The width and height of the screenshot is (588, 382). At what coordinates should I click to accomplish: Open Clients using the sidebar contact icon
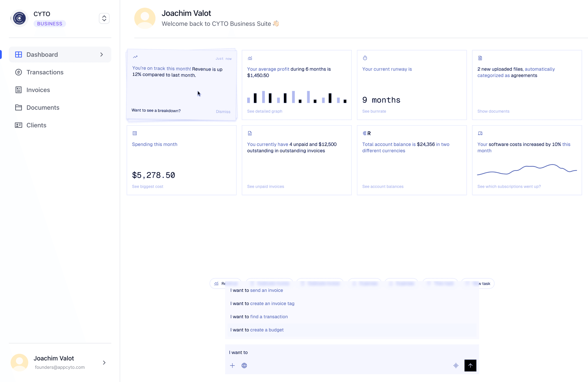coord(19,125)
